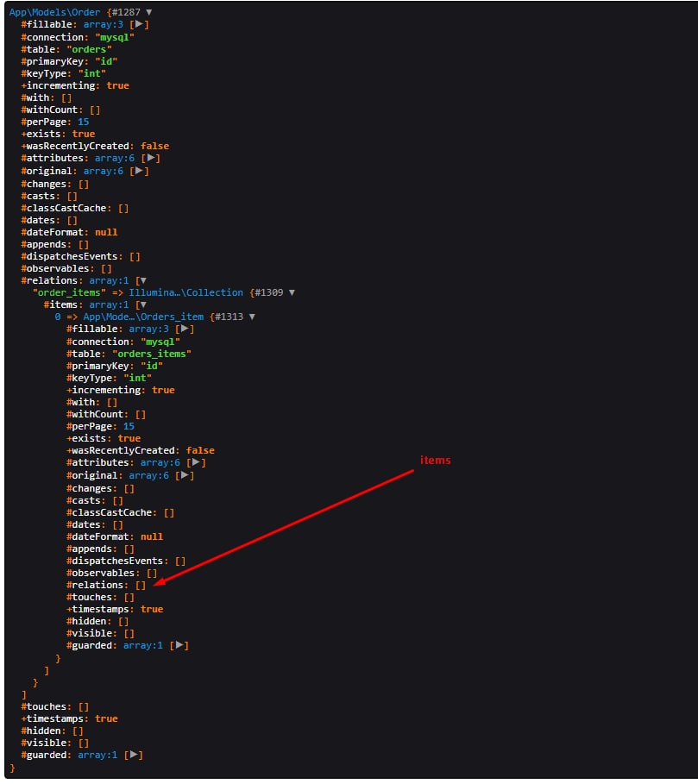
Task: Click the #1309 object reference
Action: click(x=269, y=292)
